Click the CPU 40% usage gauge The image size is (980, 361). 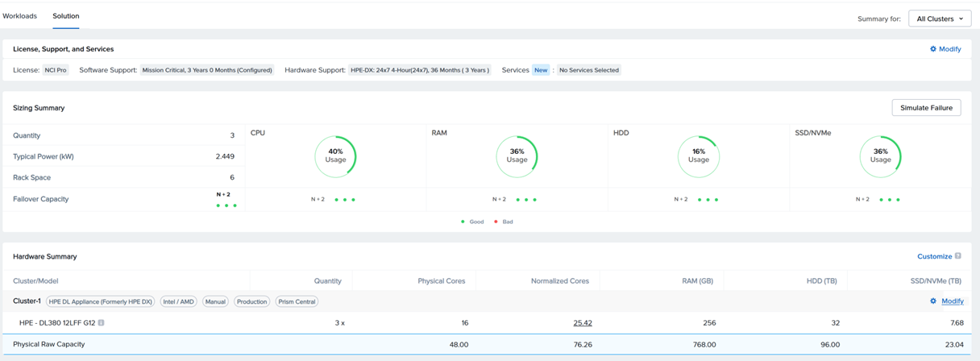tap(335, 156)
